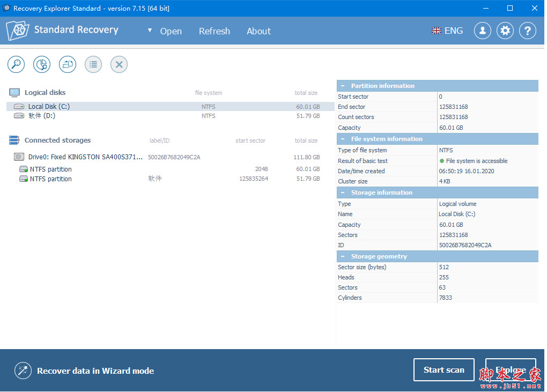Click the Recover data in Wizard mode icon
Screen dimensions: 547x392
click(23, 371)
